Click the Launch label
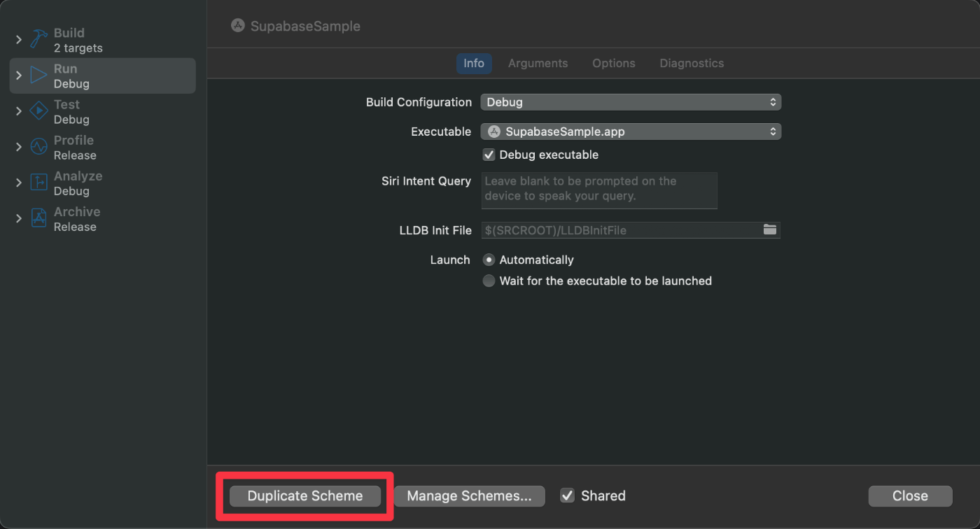 (450, 260)
